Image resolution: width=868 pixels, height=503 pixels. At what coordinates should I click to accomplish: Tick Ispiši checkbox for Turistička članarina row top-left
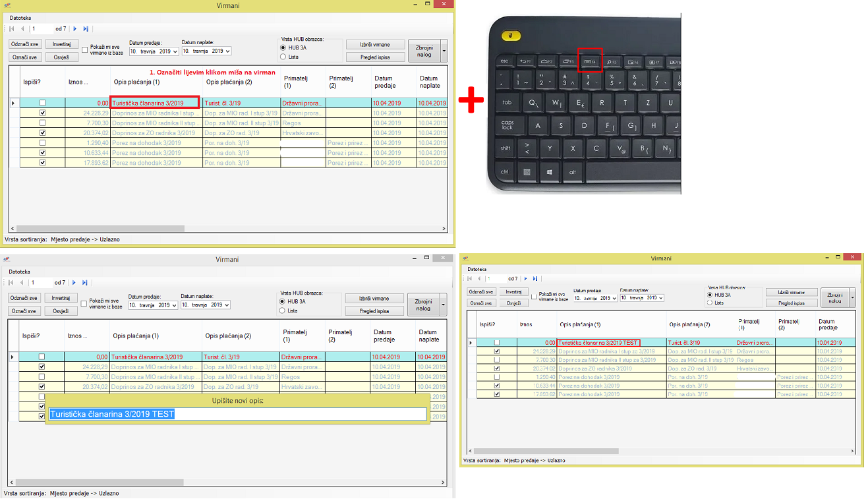pos(43,103)
